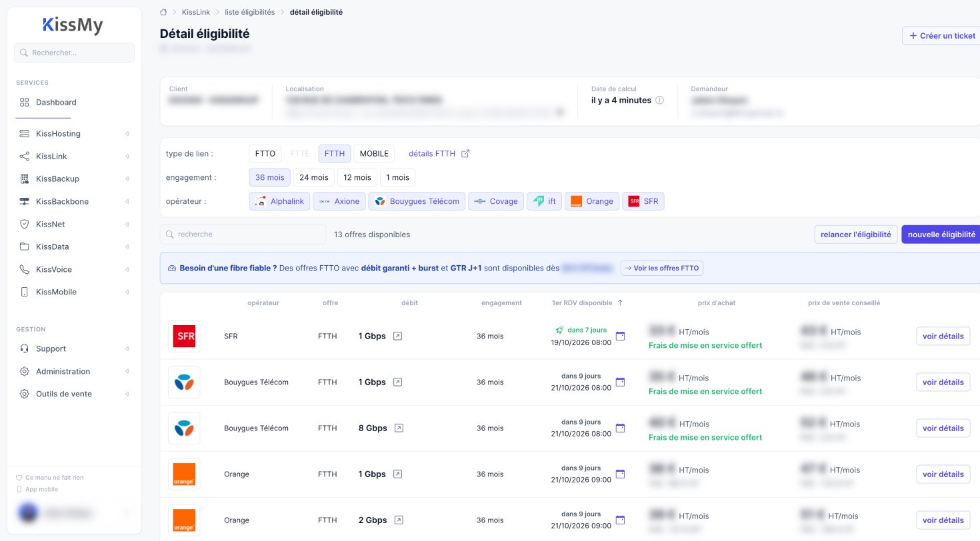Expand the KissLink menu arrow
The image size is (980, 541).
point(127,157)
